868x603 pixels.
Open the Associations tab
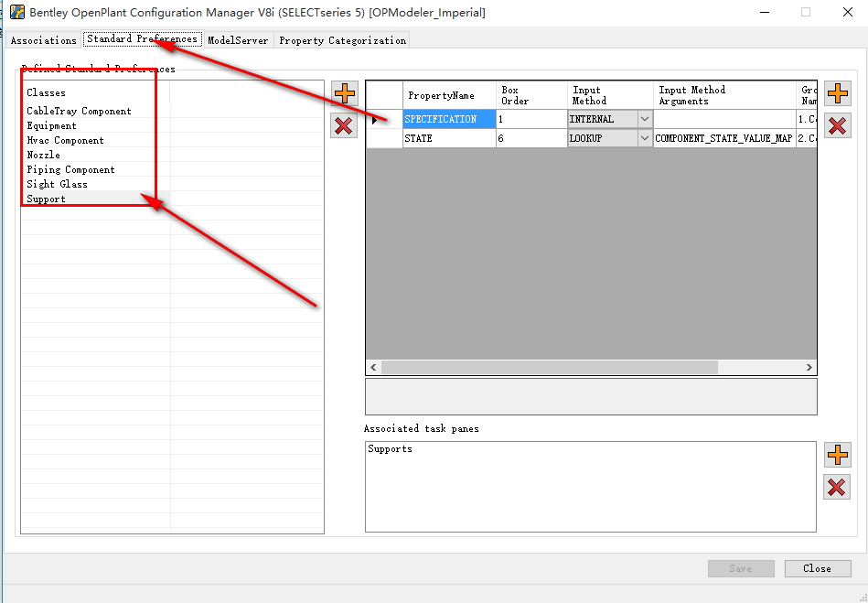point(43,40)
